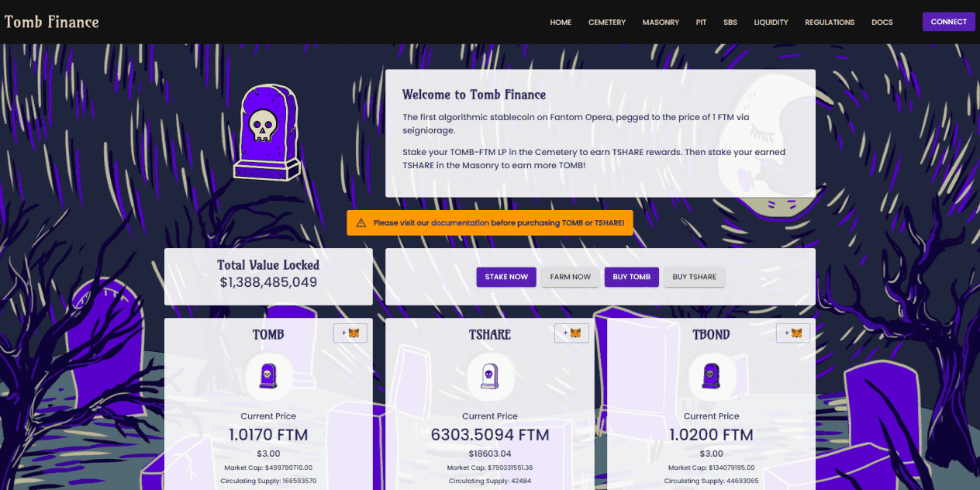The width and height of the screenshot is (980, 490).
Task: Click the TSHARE token tombstone icon
Action: pyautogui.click(x=490, y=377)
